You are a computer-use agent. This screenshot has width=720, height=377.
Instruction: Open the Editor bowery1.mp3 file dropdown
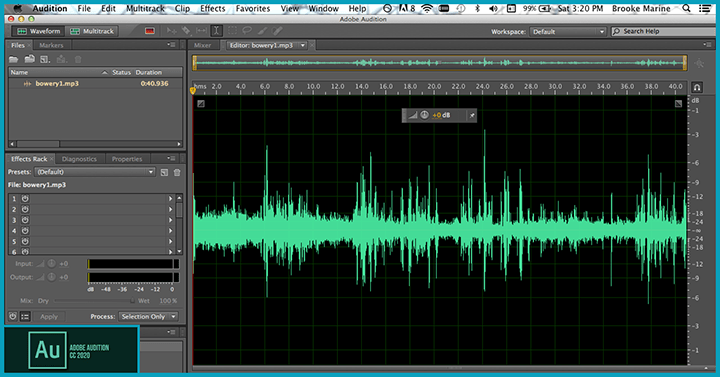[303, 45]
